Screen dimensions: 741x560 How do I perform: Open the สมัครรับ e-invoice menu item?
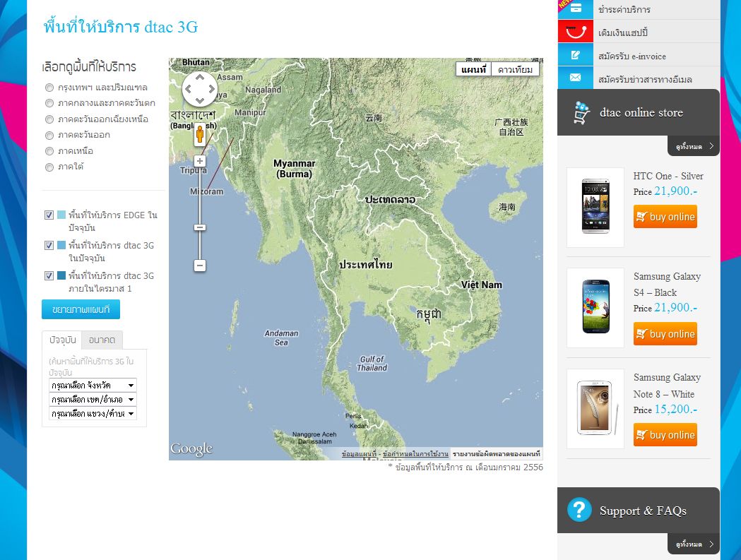pos(639,55)
